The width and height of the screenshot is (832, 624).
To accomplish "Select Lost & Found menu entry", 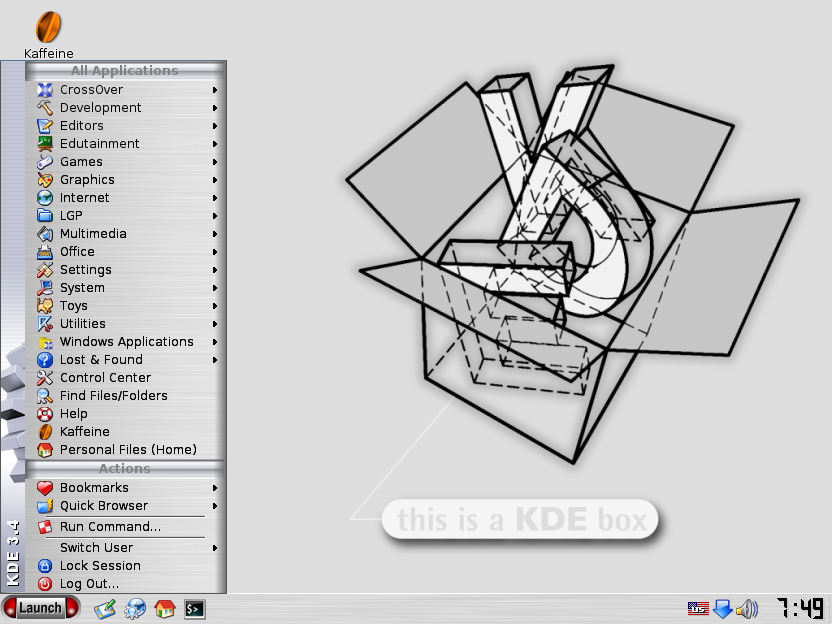I will pos(126,360).
